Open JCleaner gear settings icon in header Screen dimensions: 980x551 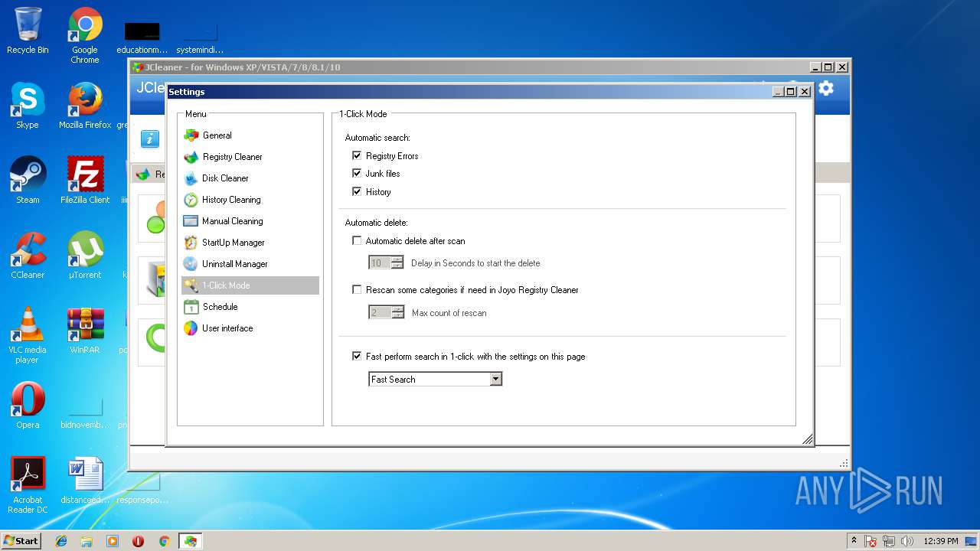(x=825, y=88)
